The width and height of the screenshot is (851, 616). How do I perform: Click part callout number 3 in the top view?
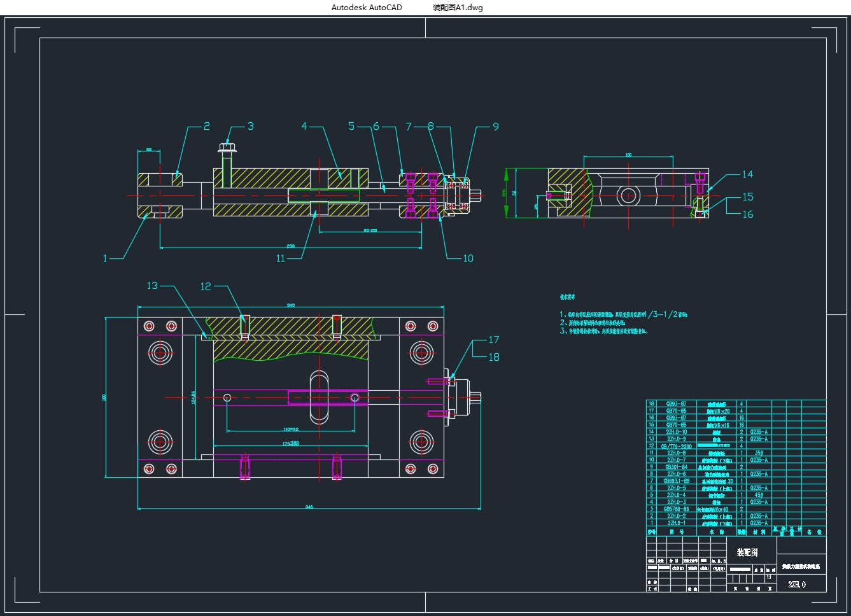[250, 127]
